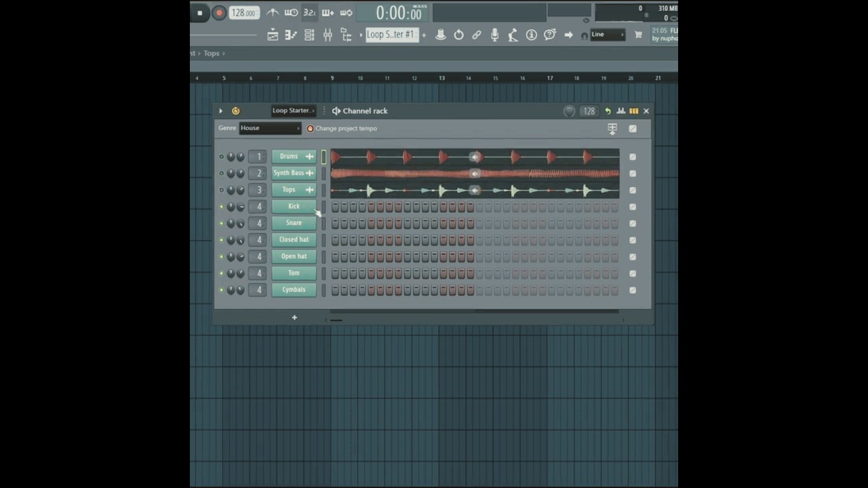The image size is (868, 488).
Task: Click the Drums waveform reverse arrow
Action: point(475,157)
